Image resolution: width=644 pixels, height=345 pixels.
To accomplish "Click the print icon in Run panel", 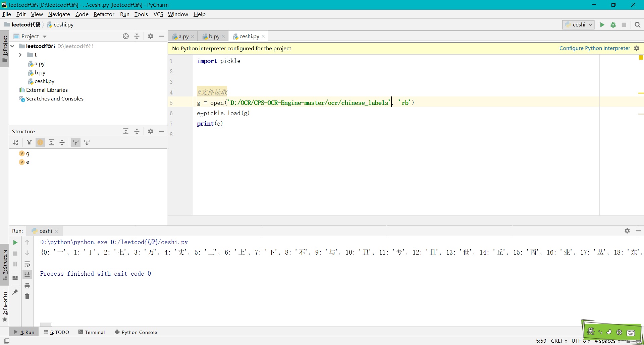I will click(27, 286).
